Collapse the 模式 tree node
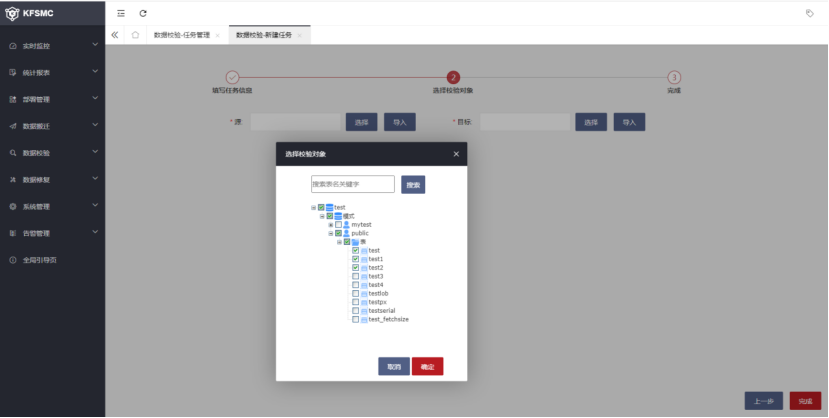829x418 pixels. 322,216
